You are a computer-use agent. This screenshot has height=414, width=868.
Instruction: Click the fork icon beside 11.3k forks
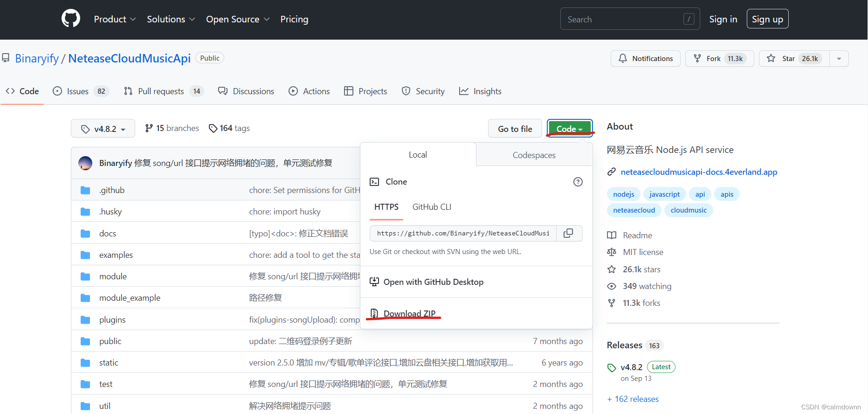(x=612, y=303)
